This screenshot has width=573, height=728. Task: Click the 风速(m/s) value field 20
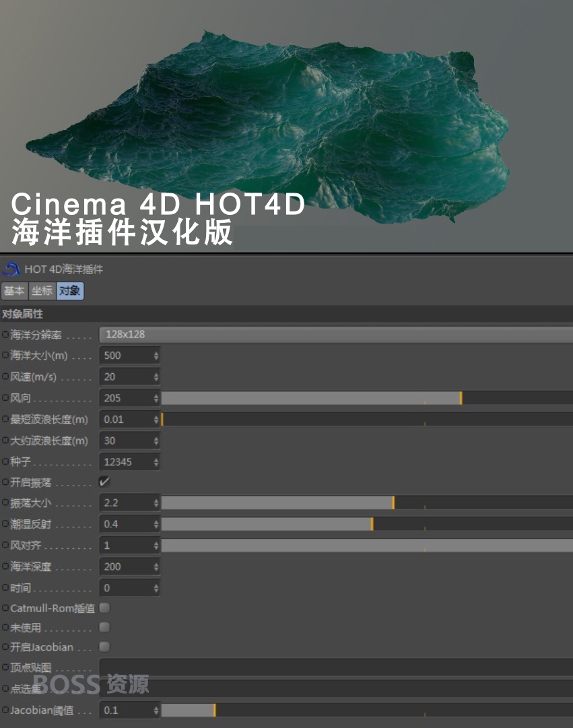click(x=126, y=376)
